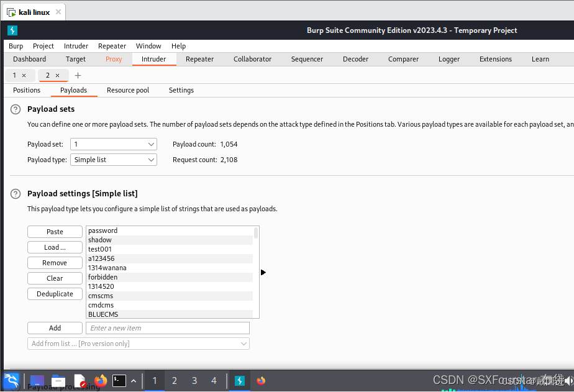
Task: Show desktop via the taskbar desktop icon
Action: tap(37, 381)
